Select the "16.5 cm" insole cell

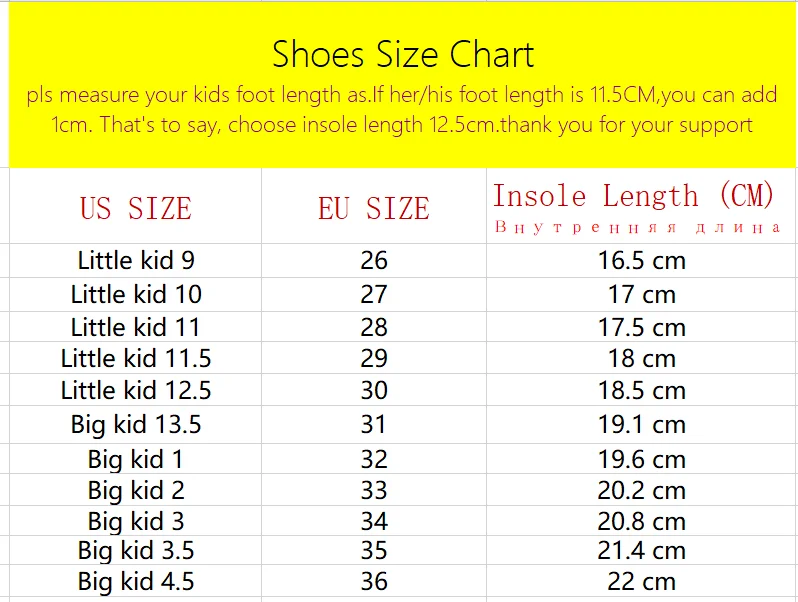pos(641,261)
